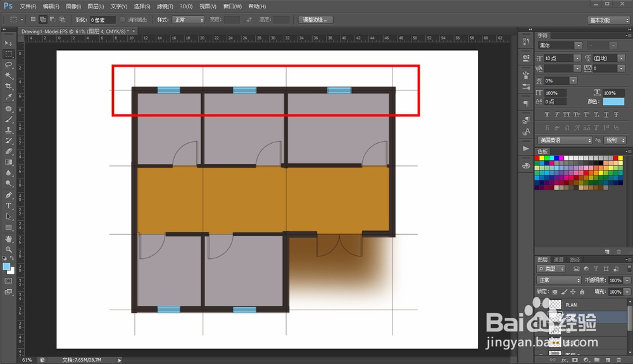Viewport: 633px width, 364px height.
Task: Open the Brush Presets panel icon
Action: [x=525, y=86]
